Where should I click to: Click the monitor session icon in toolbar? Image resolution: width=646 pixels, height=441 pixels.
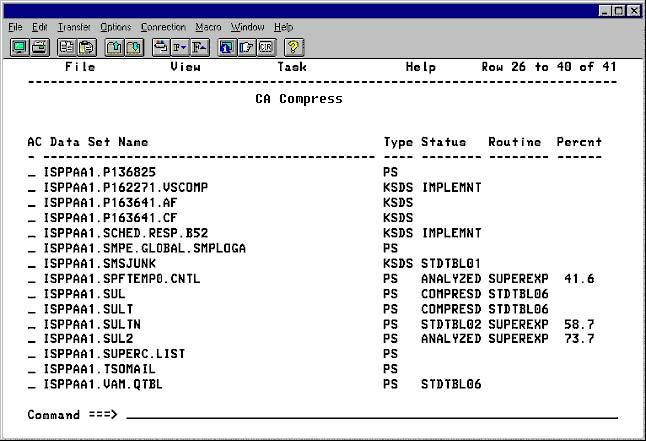tap(19, 47)
